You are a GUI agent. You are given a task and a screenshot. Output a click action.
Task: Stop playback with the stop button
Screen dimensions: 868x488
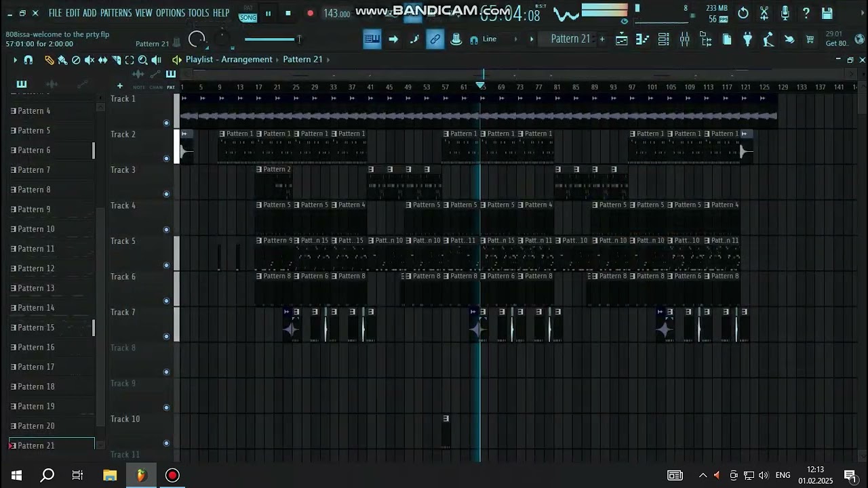[288, 14]
